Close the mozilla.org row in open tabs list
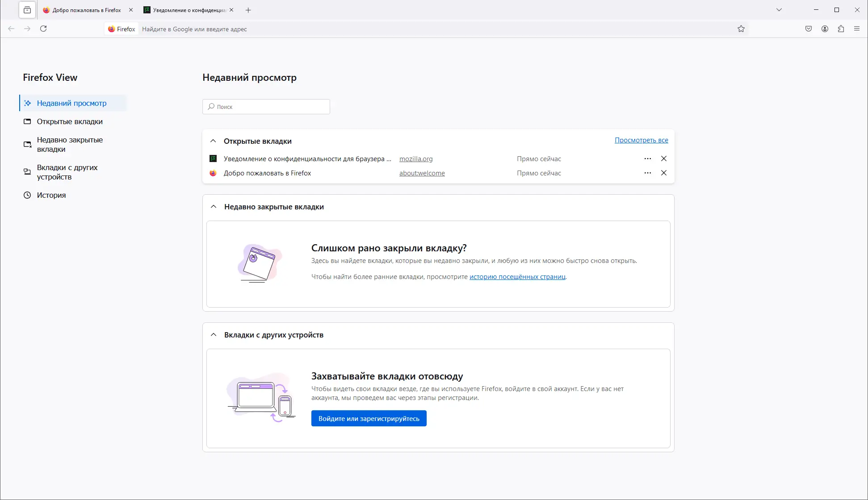868x500 pixels. click(x=664, y=158)
